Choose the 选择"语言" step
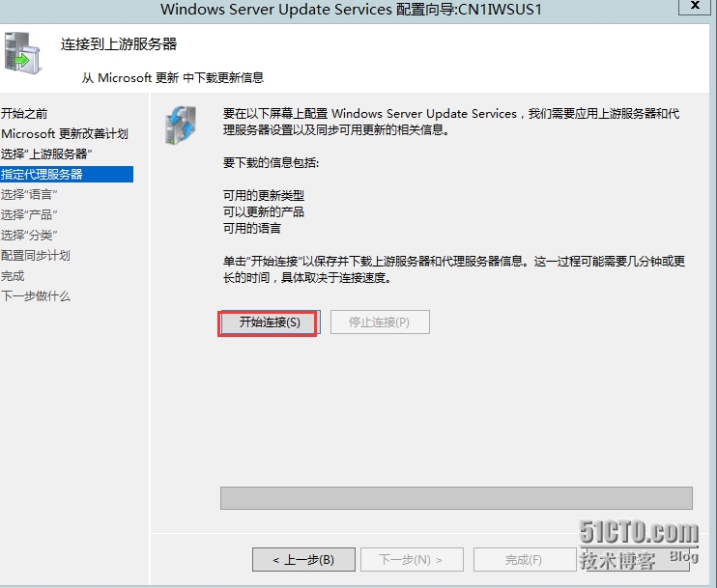The height and width of the screenshot is (588, 717). click(29, 195)
